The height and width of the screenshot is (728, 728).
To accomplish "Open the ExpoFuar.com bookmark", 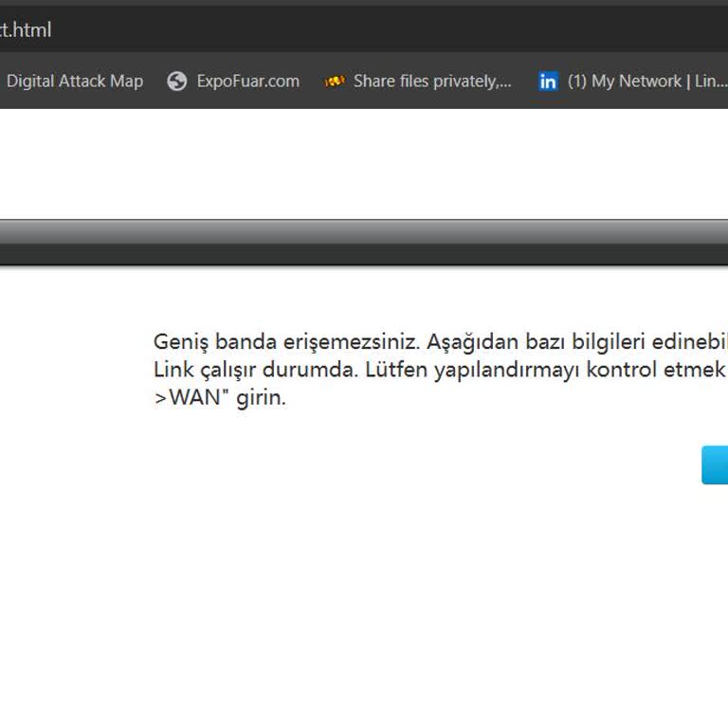I will point(233,82).
